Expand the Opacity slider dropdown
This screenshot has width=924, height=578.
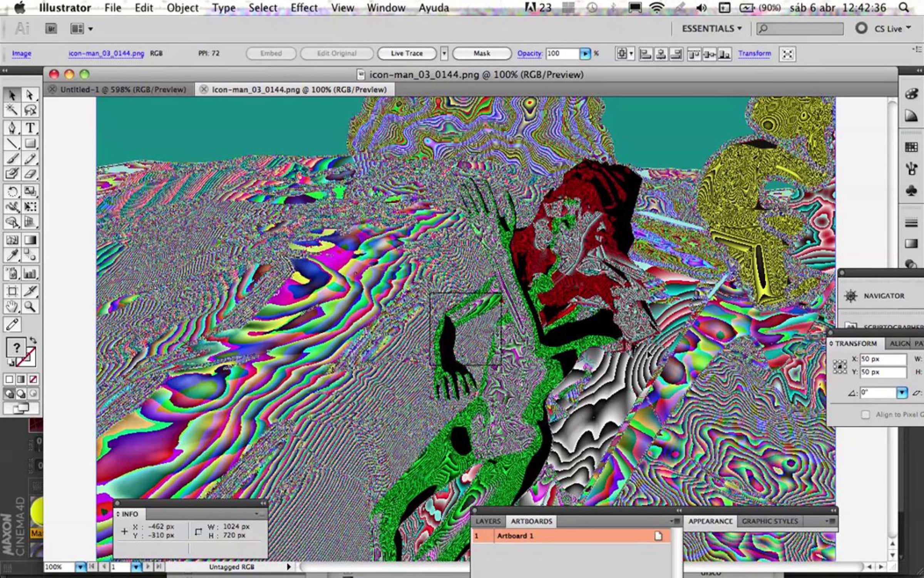[x=585, y=54]
